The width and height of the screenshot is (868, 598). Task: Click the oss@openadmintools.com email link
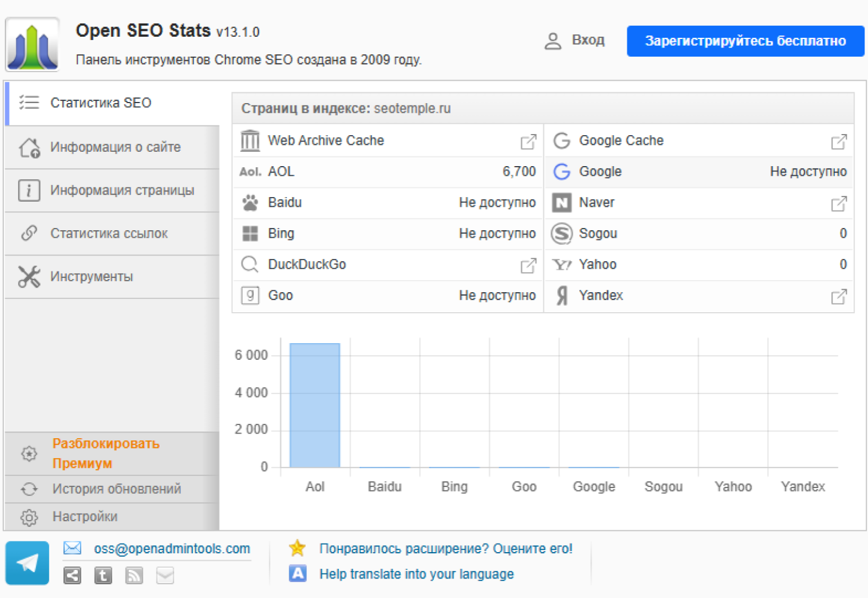172,549
